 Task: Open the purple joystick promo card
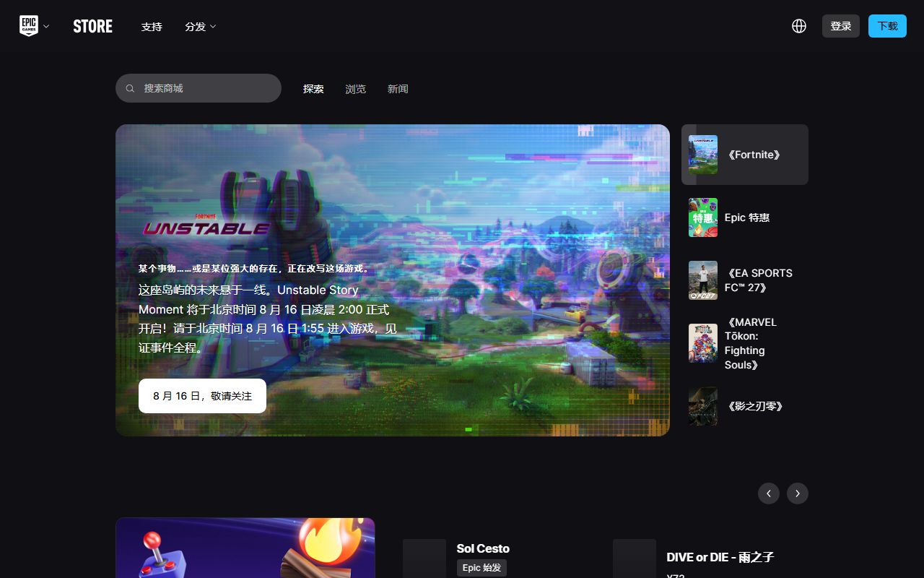coord(245,548)
